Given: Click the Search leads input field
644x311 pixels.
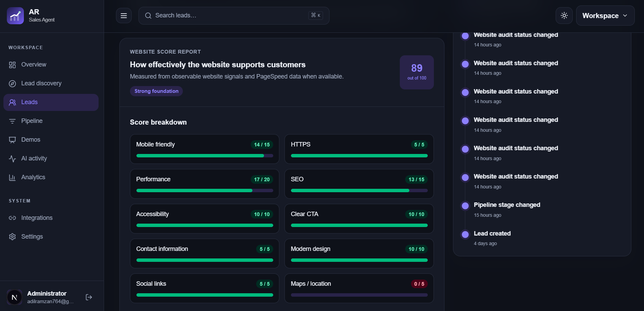Looking at the screenshot, I should pyautogui.click(x=234, y=16).
